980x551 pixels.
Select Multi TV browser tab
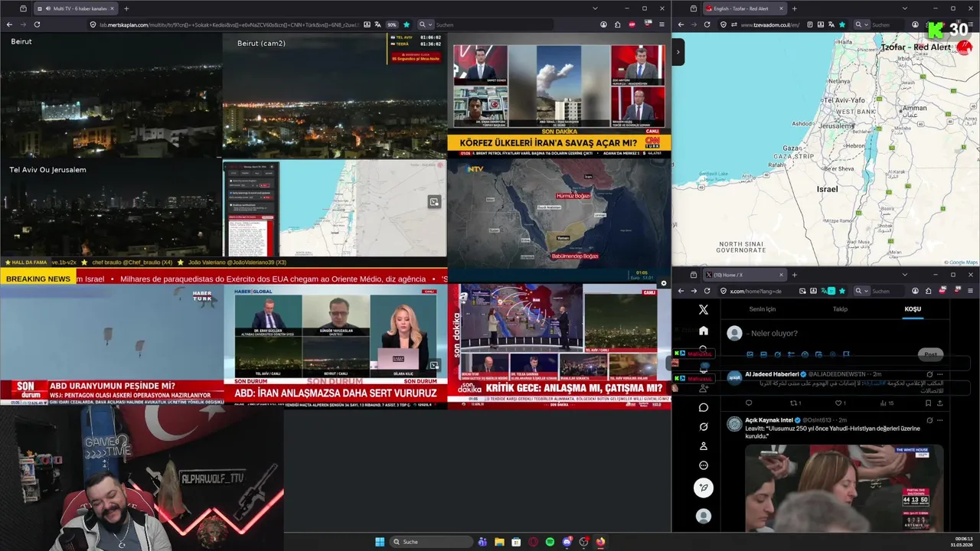click(x=75, y=8)
